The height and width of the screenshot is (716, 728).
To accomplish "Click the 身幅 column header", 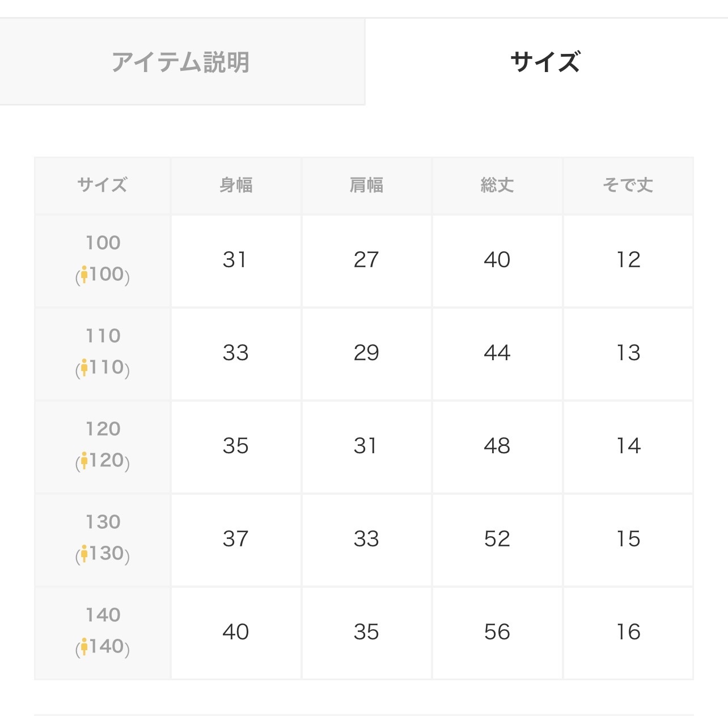I will coord(236,185).
